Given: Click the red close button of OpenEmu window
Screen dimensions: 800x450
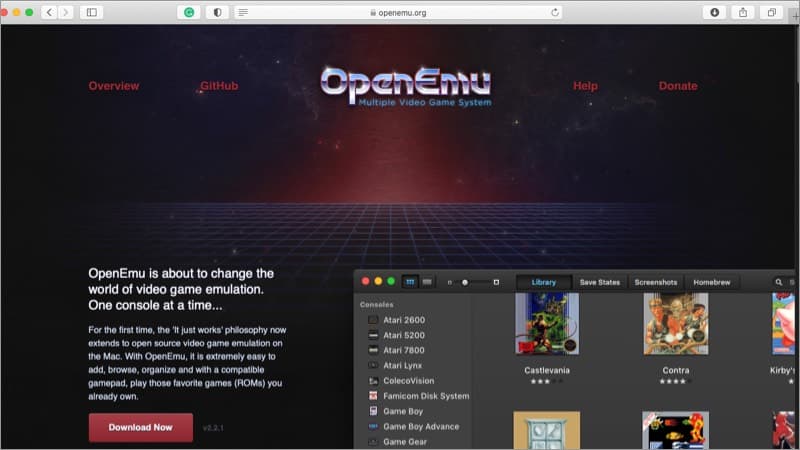Looking at the screenshot, I should (365, 281).
